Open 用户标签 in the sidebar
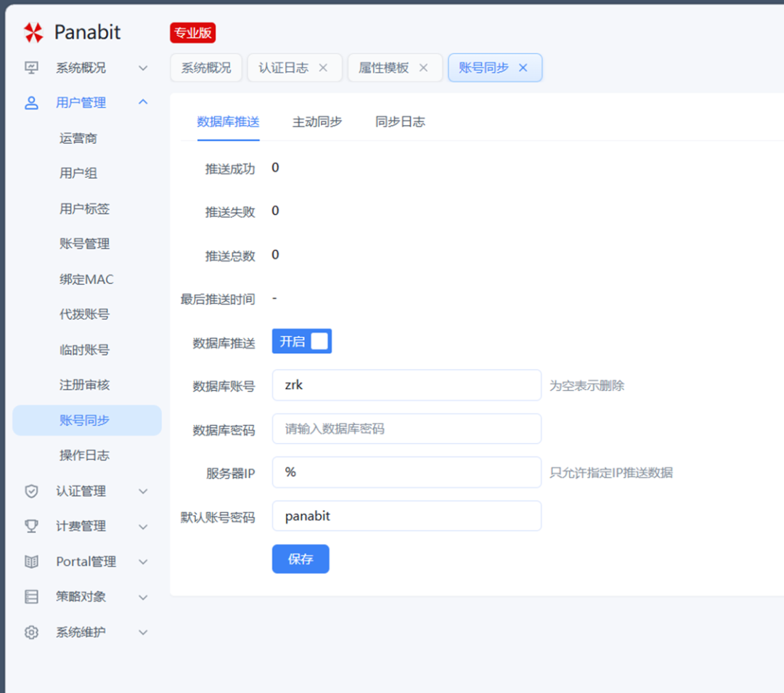The image size is (784, 693). coord(84,208)
